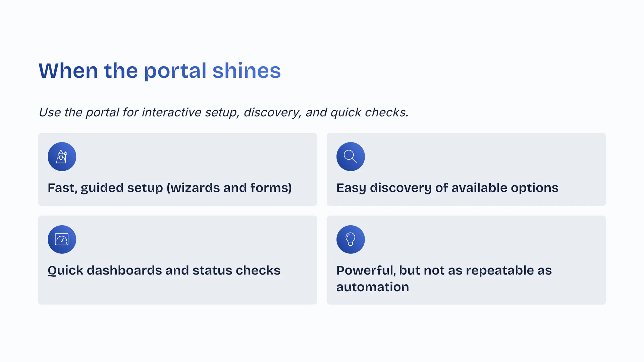Screen dimensions: 644x362
Task: Click the word 'discovery' in the italic subtitle
Action: [272, 112]
